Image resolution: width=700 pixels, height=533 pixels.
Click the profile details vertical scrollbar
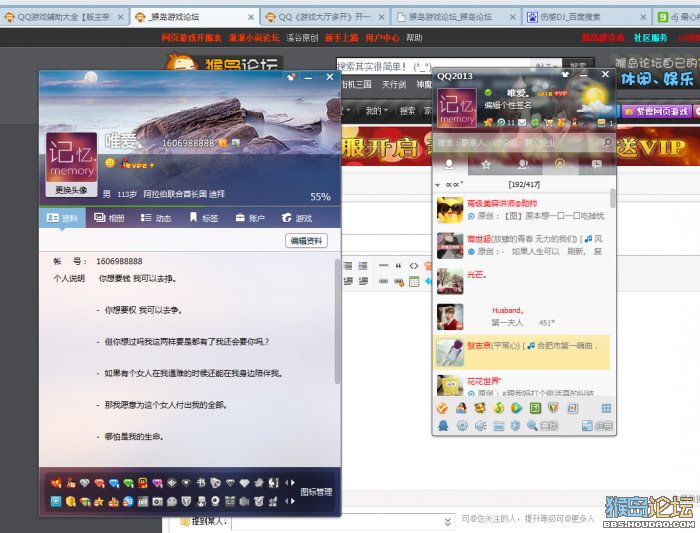pos(337,321)
